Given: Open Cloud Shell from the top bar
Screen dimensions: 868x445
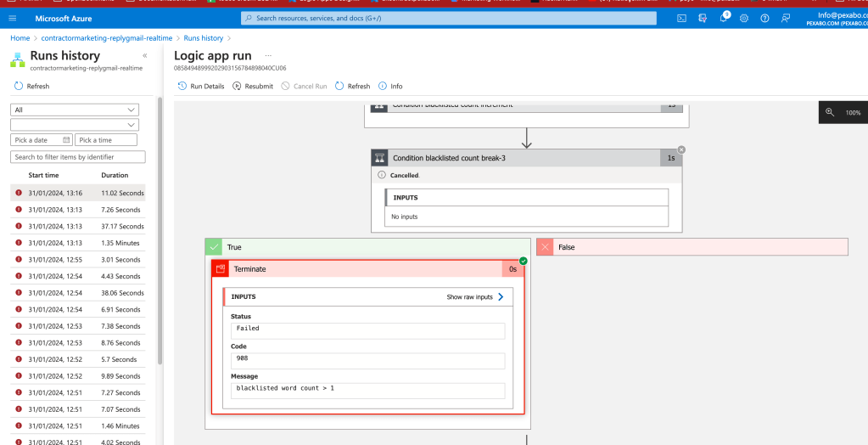Looking at the screenshot, I should click(682, 19).
